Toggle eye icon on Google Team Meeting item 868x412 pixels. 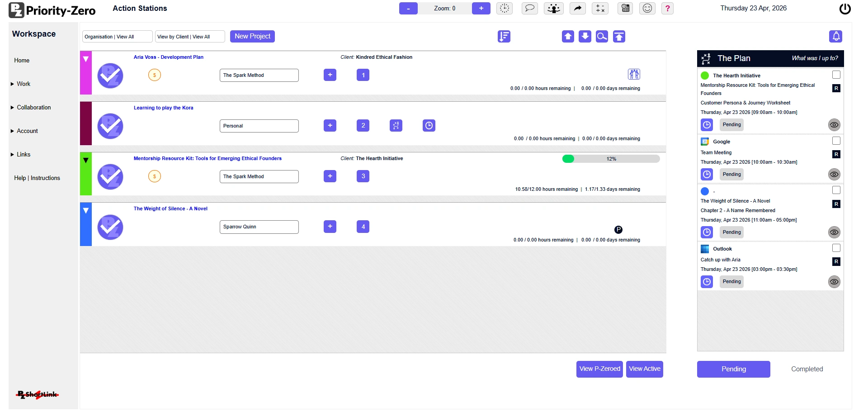click(834, 174)
